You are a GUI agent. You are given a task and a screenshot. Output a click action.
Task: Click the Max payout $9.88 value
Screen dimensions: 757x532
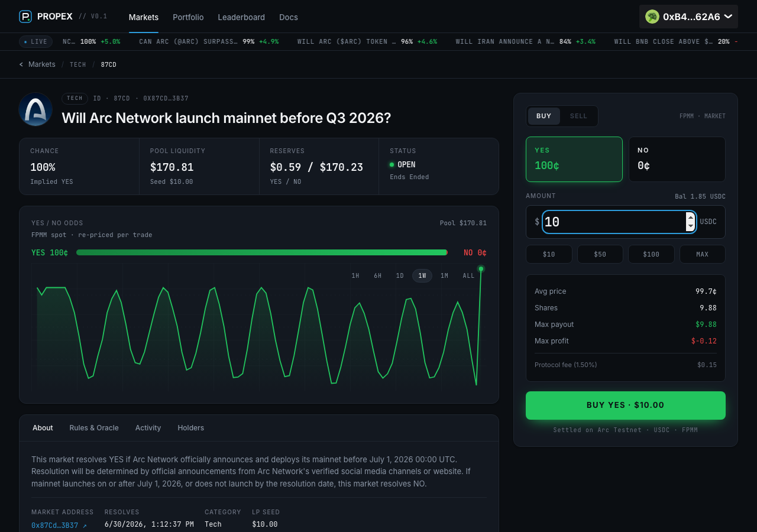click(706, 325)
